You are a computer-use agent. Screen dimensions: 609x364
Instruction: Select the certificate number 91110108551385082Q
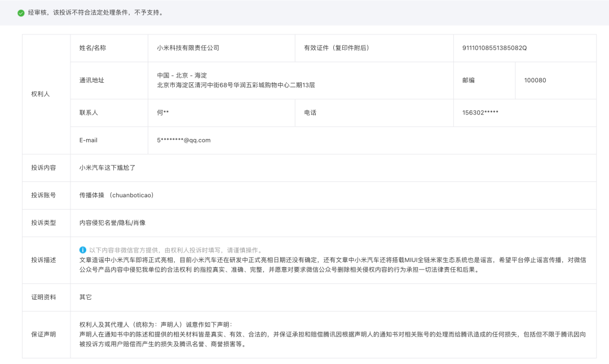point(495,48)
